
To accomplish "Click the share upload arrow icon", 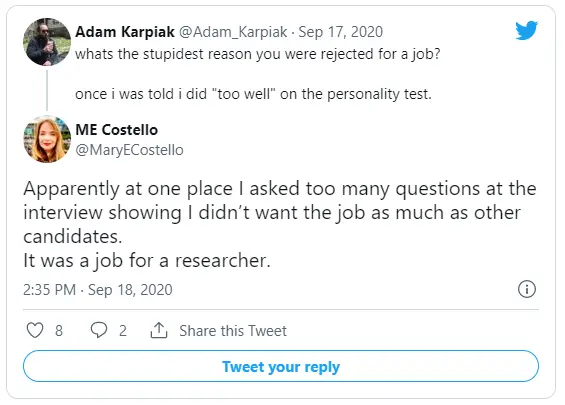I will pos(159,330).
